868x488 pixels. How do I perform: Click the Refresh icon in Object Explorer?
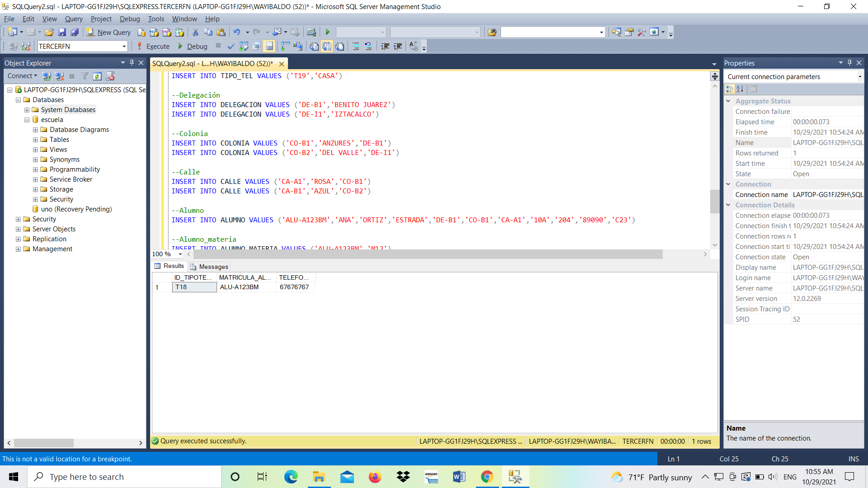pos(97,76)
